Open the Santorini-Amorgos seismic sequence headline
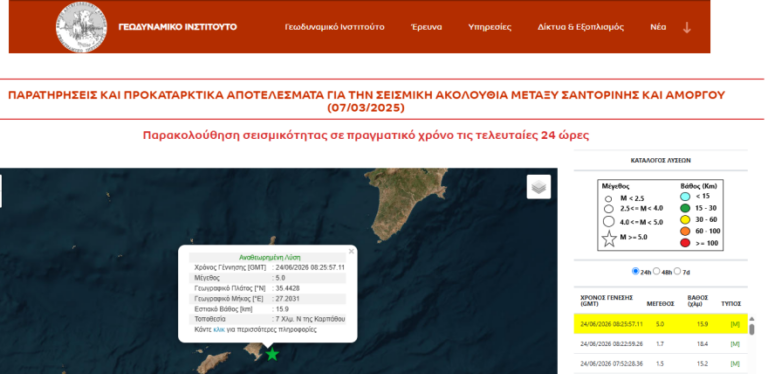Viewport: 768px width, 374px height. point(366,101)
